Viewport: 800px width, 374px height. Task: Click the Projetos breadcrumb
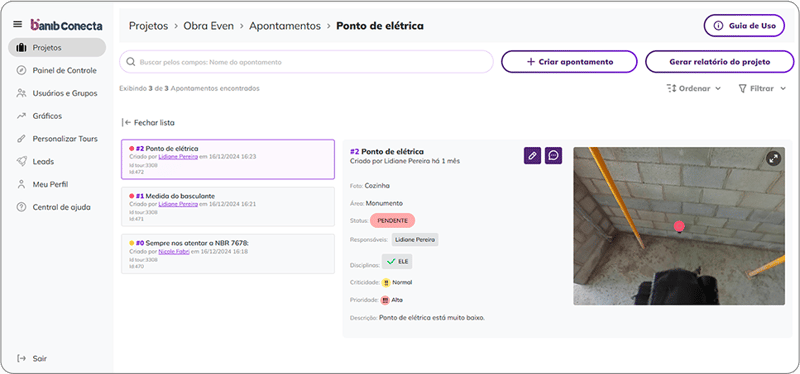click(x=148, y=26)
